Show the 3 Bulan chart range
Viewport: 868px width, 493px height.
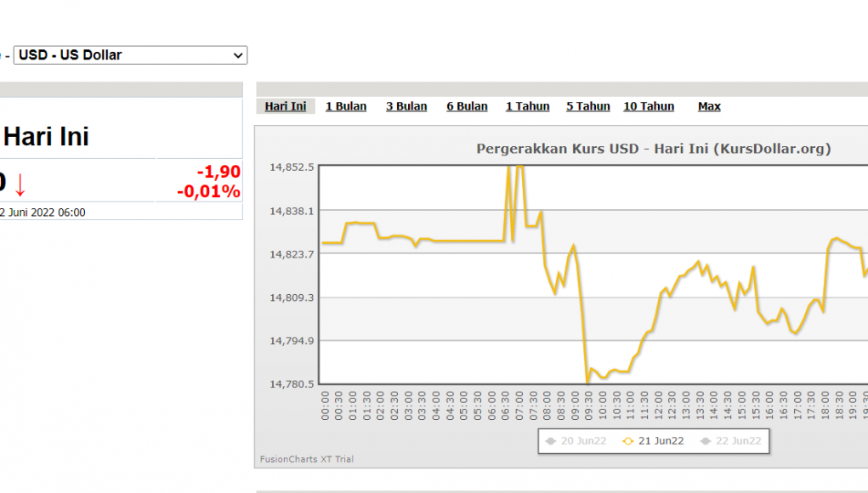pyautogui.click(x=406, y=106)
